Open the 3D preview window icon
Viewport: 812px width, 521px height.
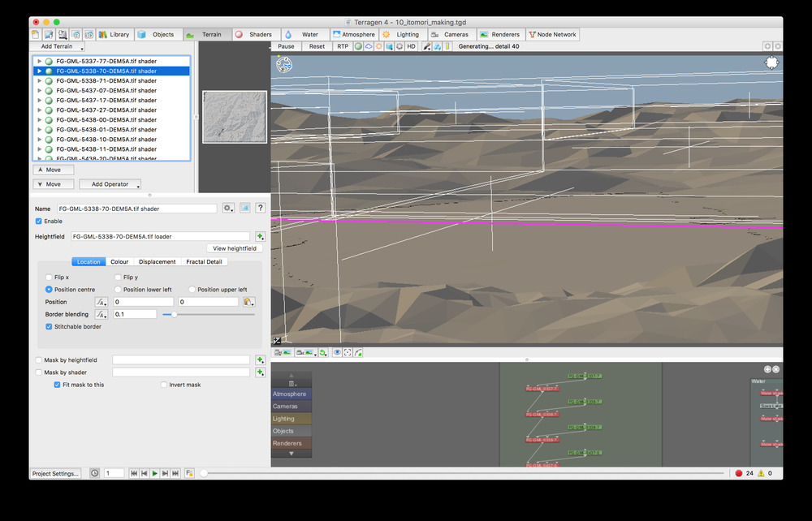tap(89, 35)
